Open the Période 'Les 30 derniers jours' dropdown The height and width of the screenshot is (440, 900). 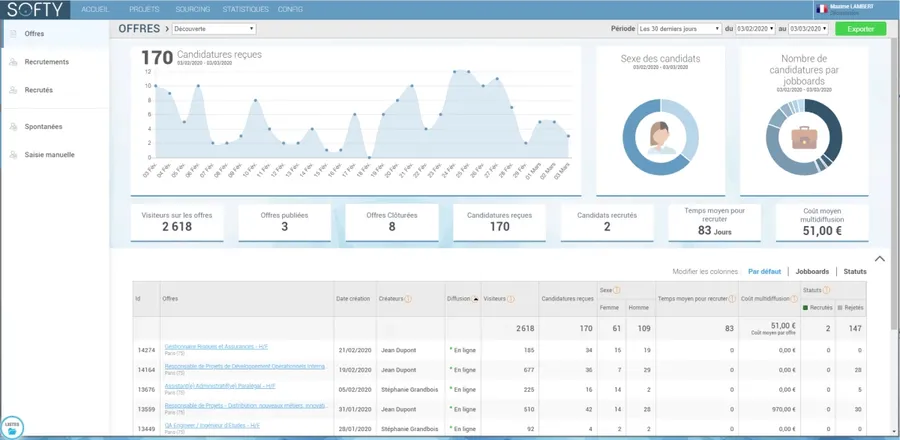682,29
